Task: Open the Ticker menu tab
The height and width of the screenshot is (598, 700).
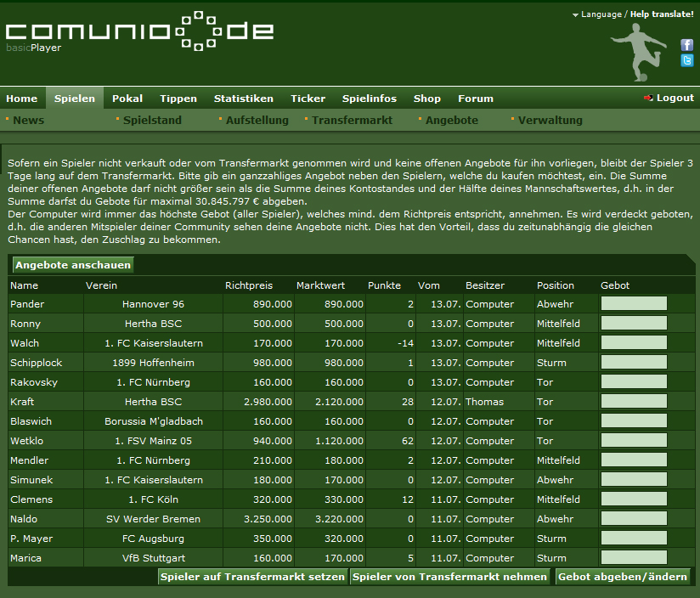Action: point(308,99)
